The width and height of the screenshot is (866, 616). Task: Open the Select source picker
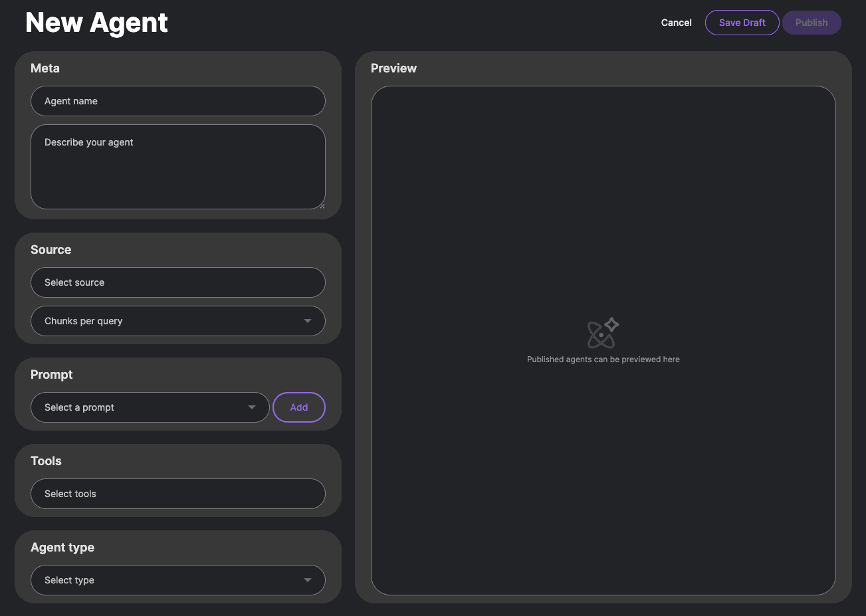pyautogui.click(x=177, y=282)
